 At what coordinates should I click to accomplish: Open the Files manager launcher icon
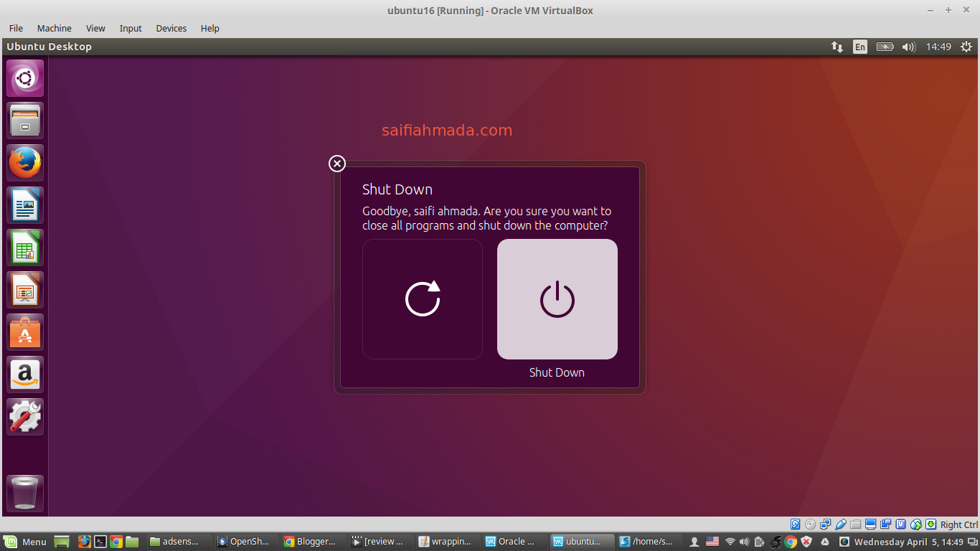[x=25, y=121]
